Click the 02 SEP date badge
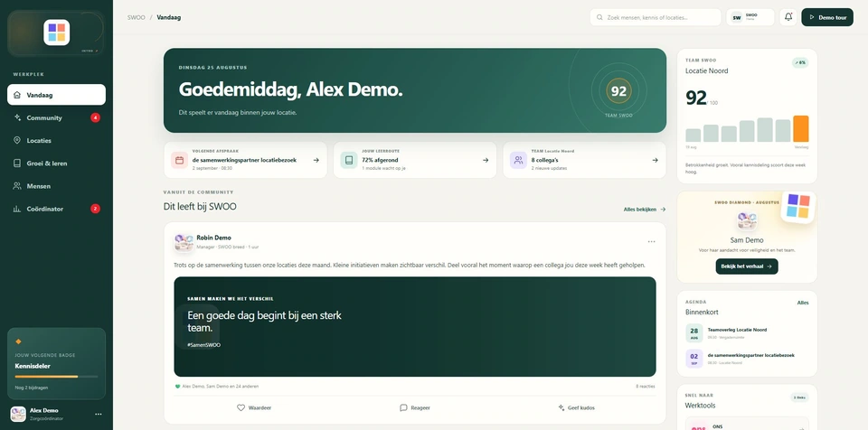Viewport: 868px width, 430px height. pyautogui.click(x=694, y=359)
